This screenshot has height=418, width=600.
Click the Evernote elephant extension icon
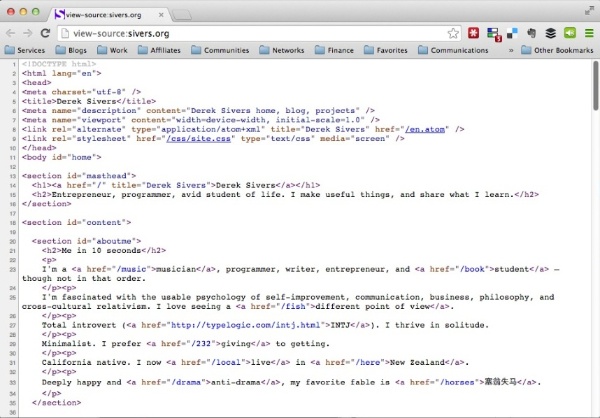[x=531, y=33]
